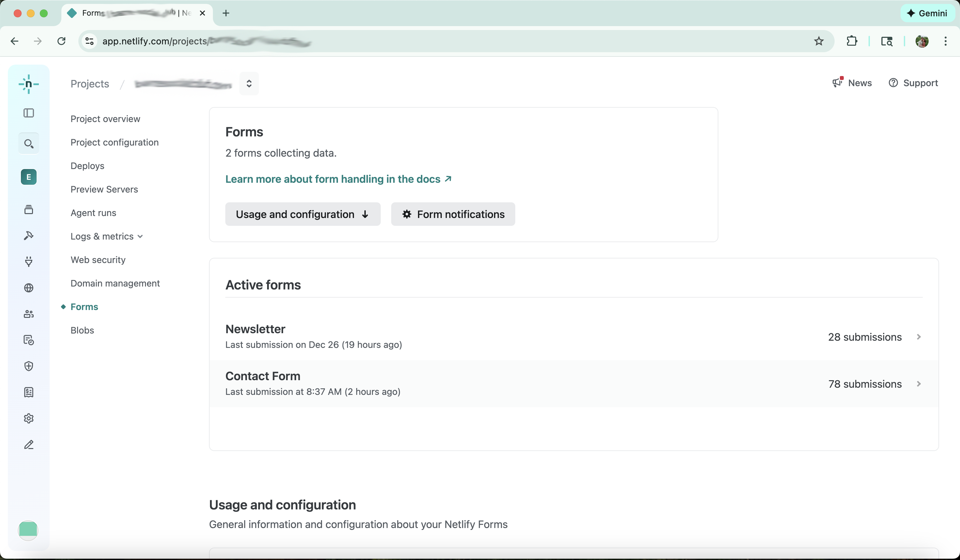Open the team members icon
This screenshot has height=560, width=960.
point(29,314)
